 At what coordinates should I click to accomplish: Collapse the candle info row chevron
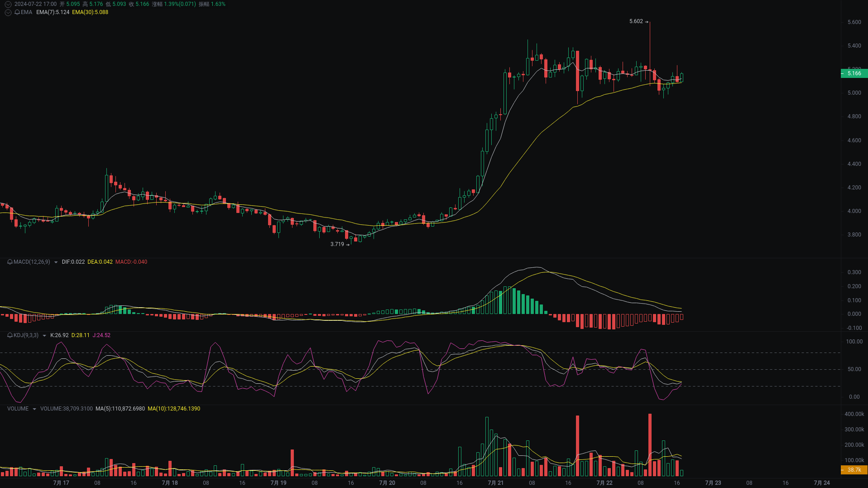click(x=8, y=4)
